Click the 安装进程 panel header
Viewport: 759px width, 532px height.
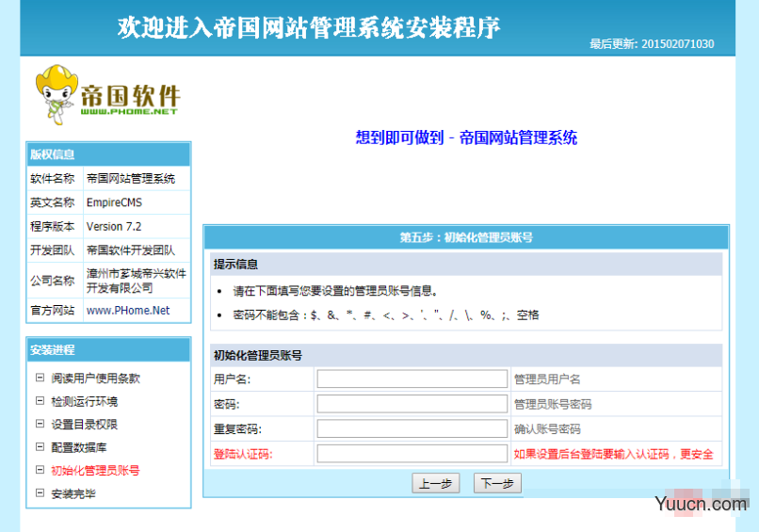point(109,350)
